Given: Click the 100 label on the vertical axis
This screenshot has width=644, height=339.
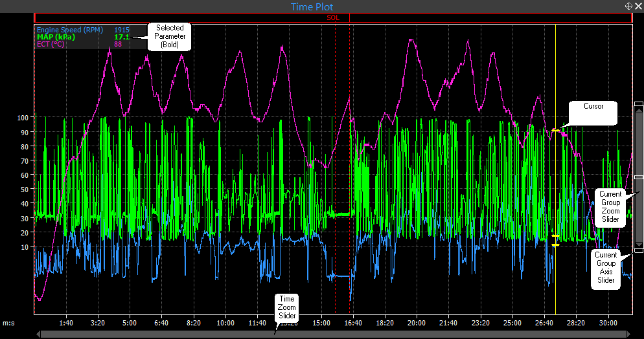Looking at the screenshot, I should coord(23,118).
